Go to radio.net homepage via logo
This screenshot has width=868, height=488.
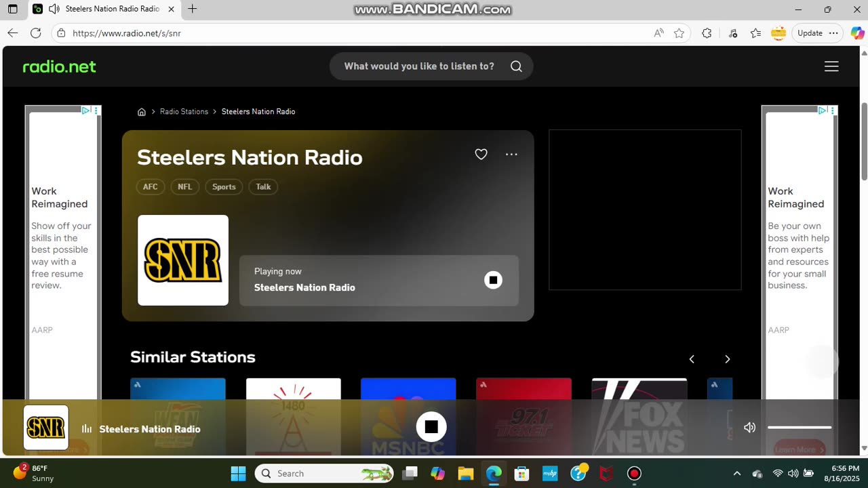pyautogui.click(x=60, y=66)
